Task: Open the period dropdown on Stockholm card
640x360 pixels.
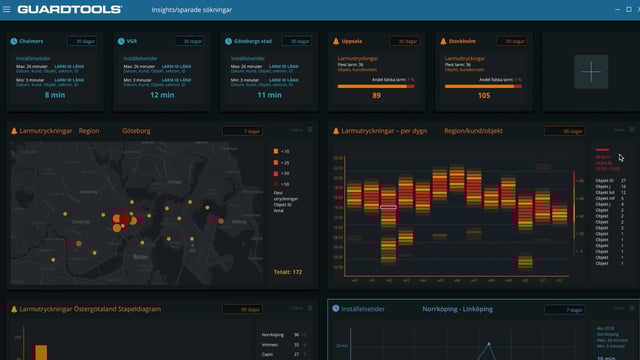Action: click(511, 41)
